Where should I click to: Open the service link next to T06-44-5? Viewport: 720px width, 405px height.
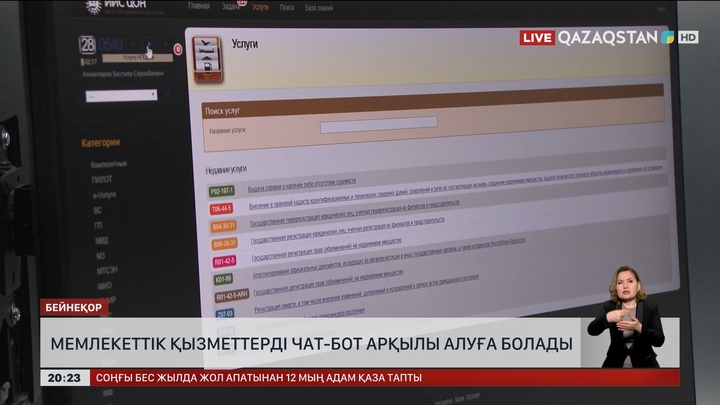456,186
